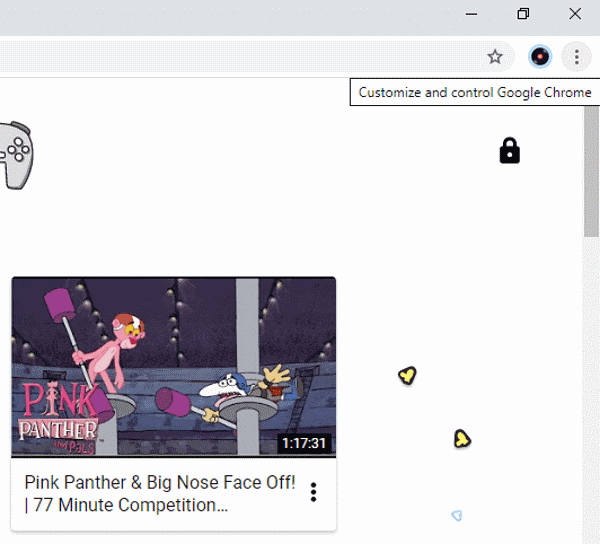Image resolution: width=600 pixels, height=544 pixels.
Task: Open the Pink Panther video thumbnail
Action: click(174, 367)
